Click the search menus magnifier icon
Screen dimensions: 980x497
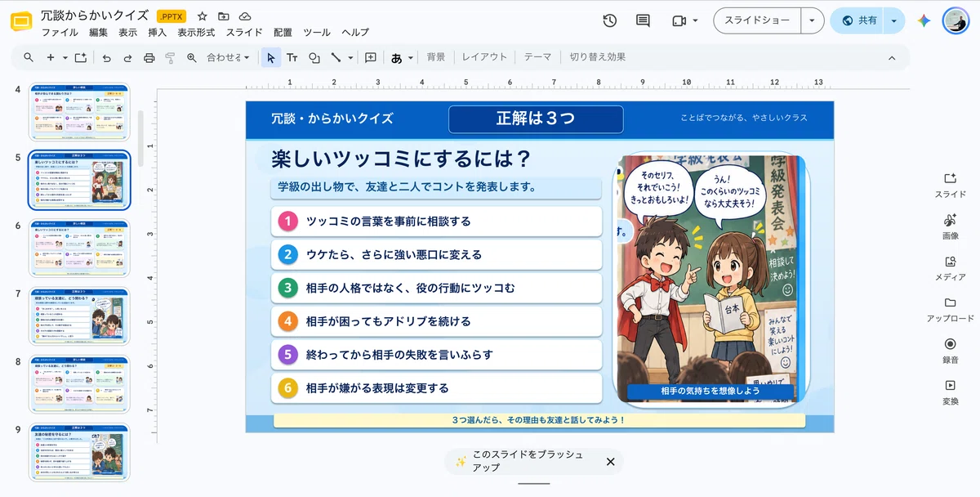(29, 57)
